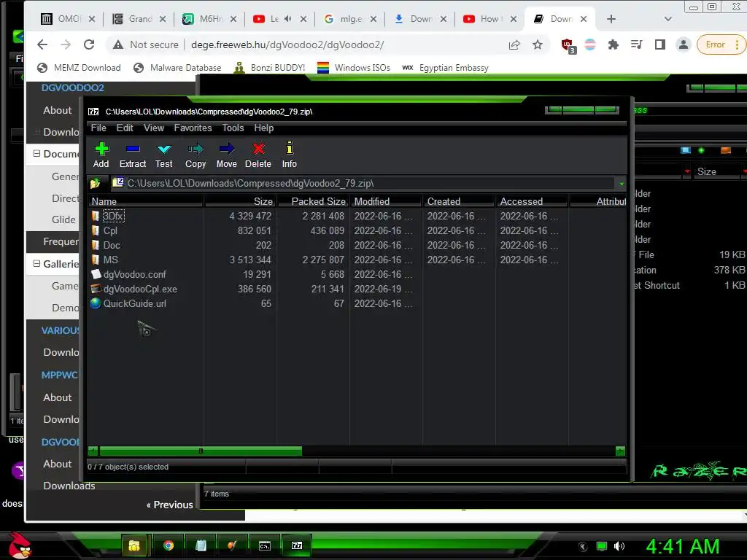
Task: Mute the Le tab's speaker icon
Action: tap(287, 19)
